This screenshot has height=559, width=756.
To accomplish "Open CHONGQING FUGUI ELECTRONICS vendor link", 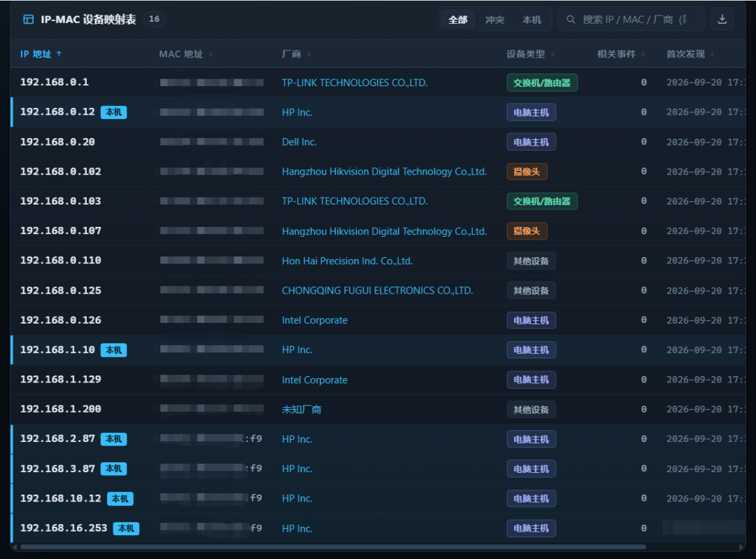I will 377,290.
